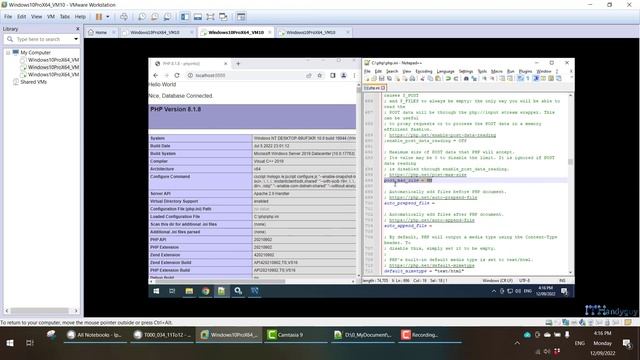Toggle the VMware thumbnail bar
This screenshot has width=640, height=360.
(198, 17)
